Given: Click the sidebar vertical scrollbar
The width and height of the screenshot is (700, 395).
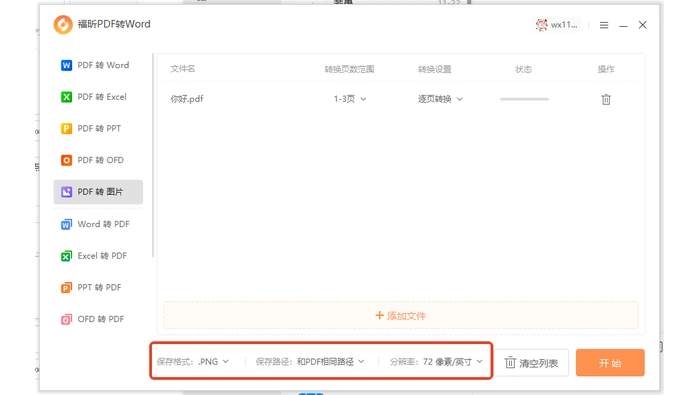Looking at the screenshot, I should pyautogui.click(x=153, y=155).
